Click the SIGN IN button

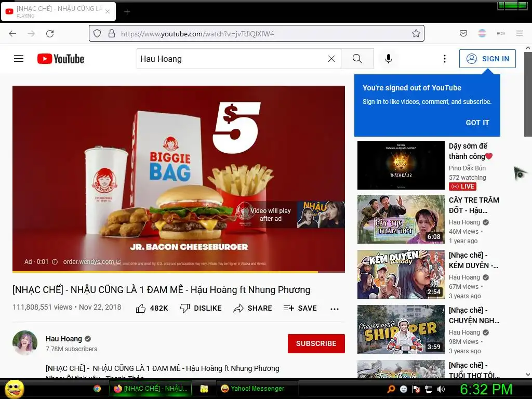pos(487,59)
